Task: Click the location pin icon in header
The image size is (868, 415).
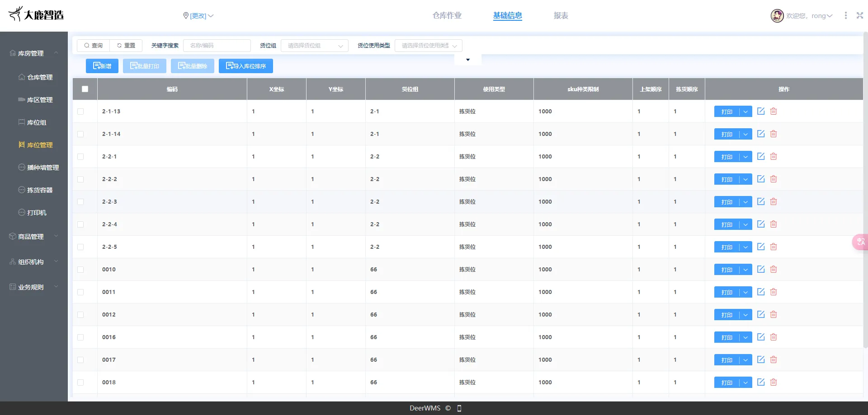Action: coord(186,15)
